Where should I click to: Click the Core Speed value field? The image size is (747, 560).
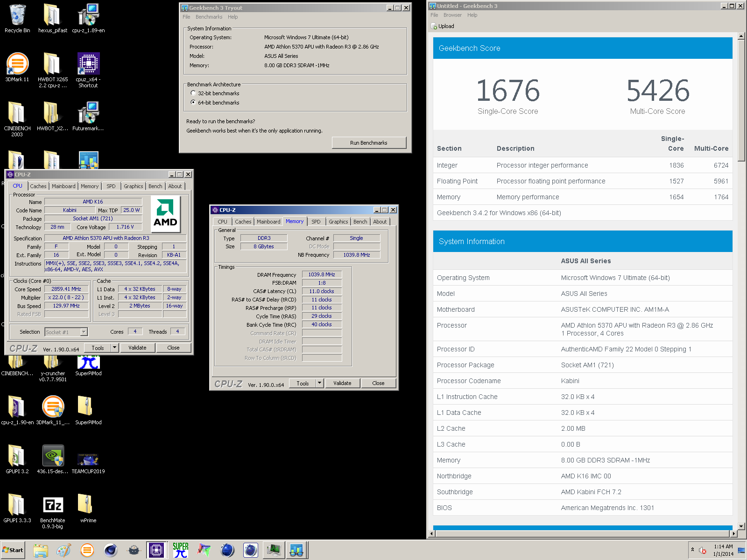[66, 289]
